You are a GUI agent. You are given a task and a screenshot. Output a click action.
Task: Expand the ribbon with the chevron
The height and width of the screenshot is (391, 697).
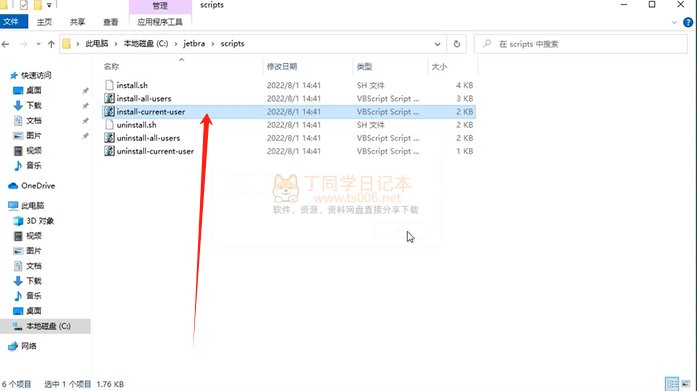[x=674, y=22]
